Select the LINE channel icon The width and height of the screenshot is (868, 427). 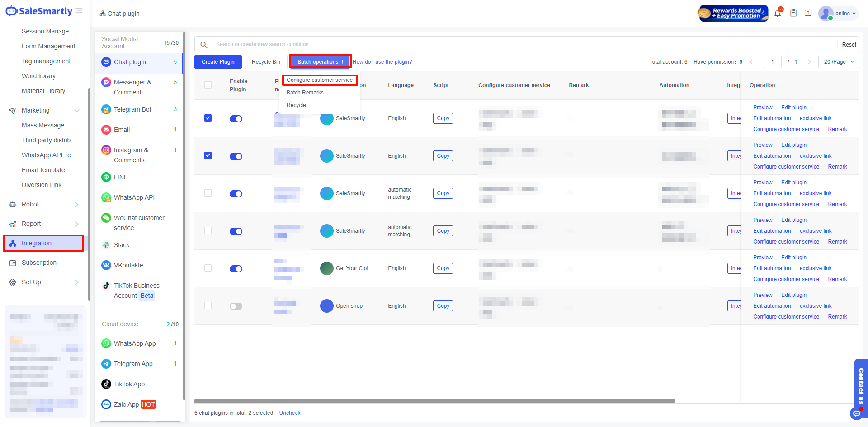(106, 177)
